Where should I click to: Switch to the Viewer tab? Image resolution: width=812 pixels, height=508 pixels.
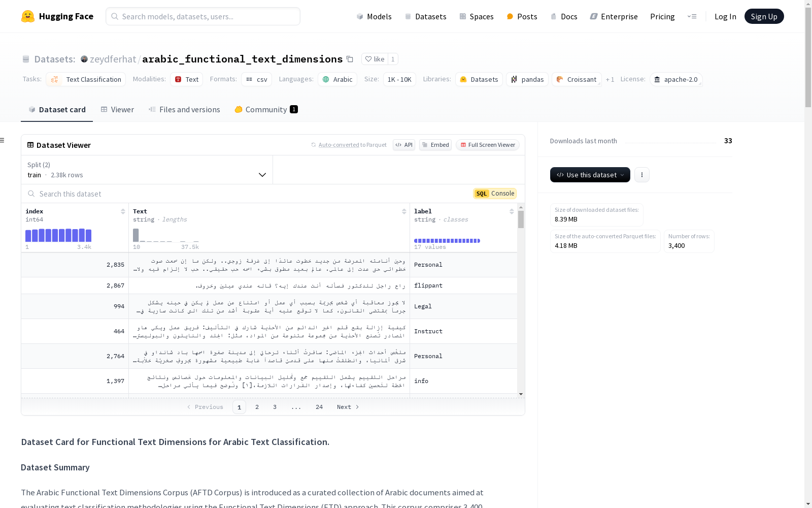click(x=117, y=109)
